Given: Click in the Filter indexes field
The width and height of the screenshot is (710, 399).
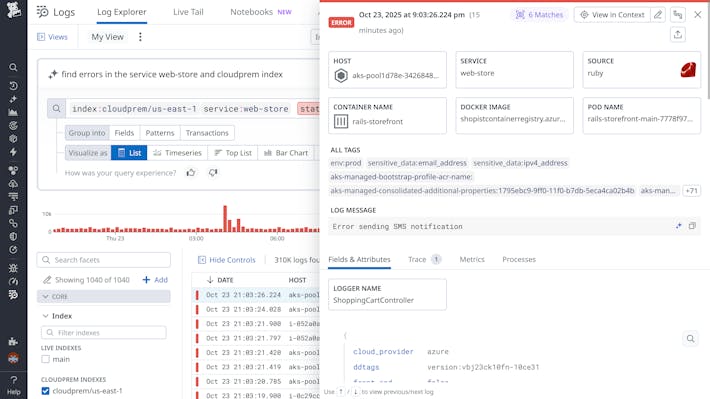Looking at the screenshot, I should tap(104, 332).
